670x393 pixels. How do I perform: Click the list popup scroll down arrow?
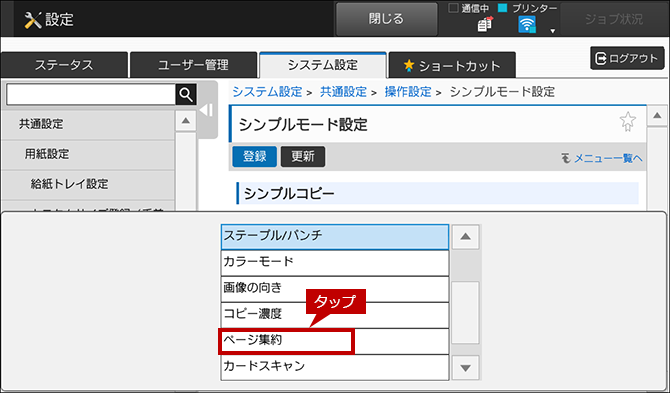click(465, 367)
